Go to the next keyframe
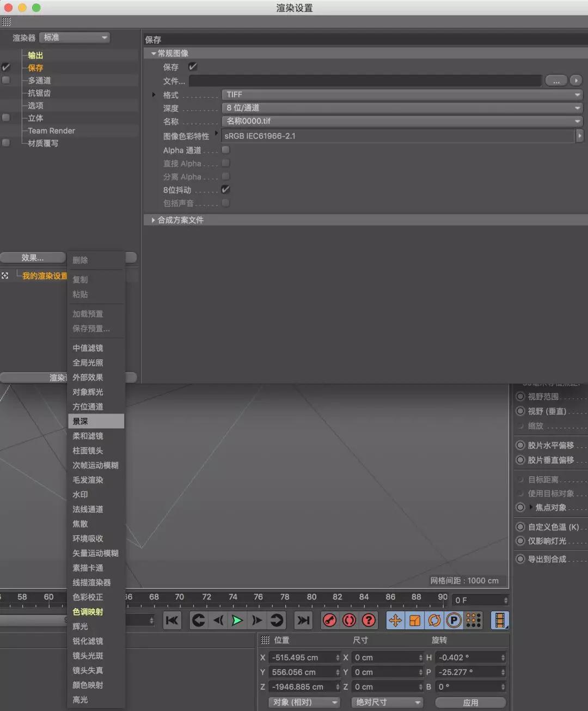The width and height of the screenshot is (588, 711). (277, 620)
